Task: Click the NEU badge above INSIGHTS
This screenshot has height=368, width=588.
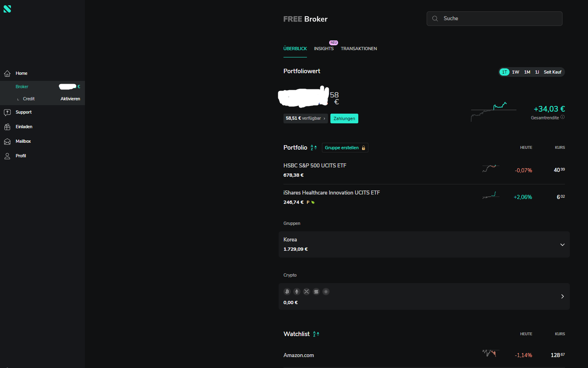Action: click(x=334, y=42)
